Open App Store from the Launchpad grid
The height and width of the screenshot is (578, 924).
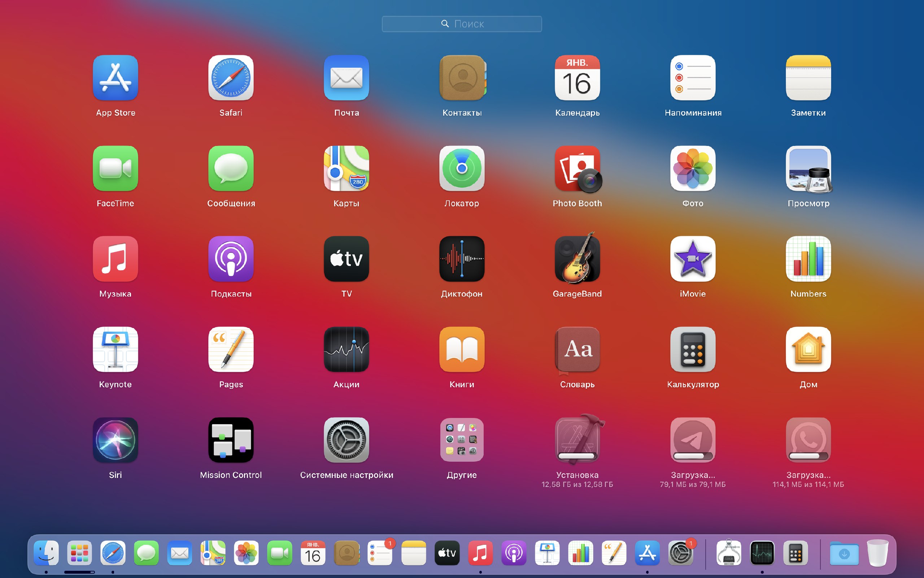tap(115, 78)
